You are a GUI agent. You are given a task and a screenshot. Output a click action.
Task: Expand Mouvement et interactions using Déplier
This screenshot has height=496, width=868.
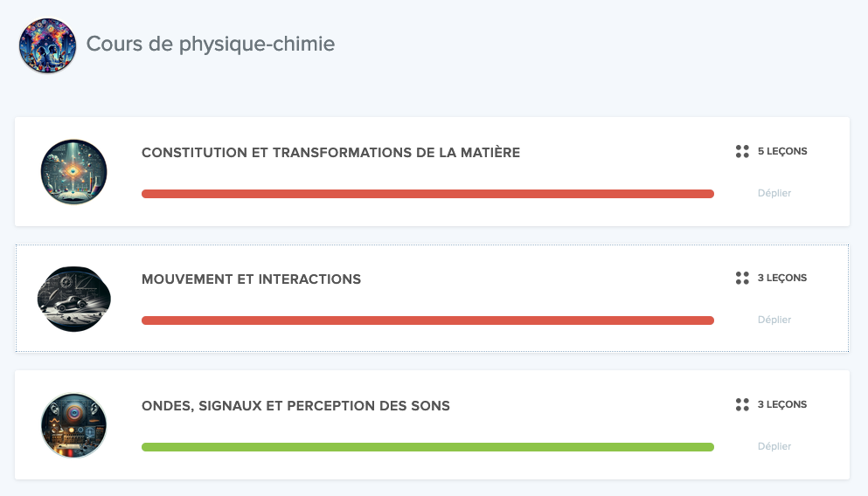[x=774, y=320]
